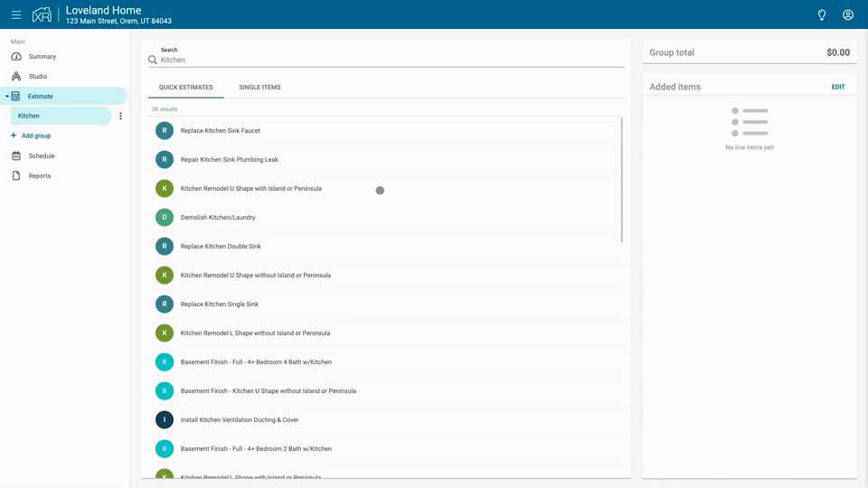Click into the Search input field
This screenshot has width=868, height=488.
click(x=389, y=60)
